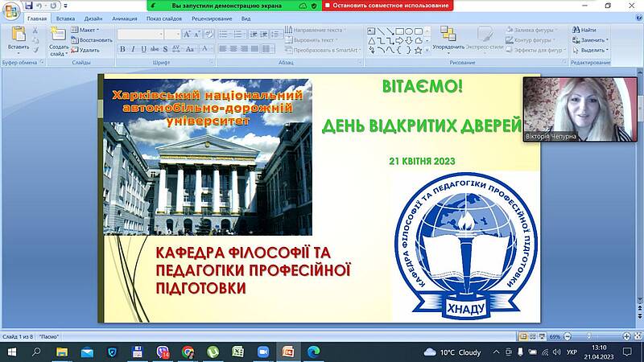Select the oval shape in gallery
This screenshot has height=362, width=644.
(x=409, y=31)
